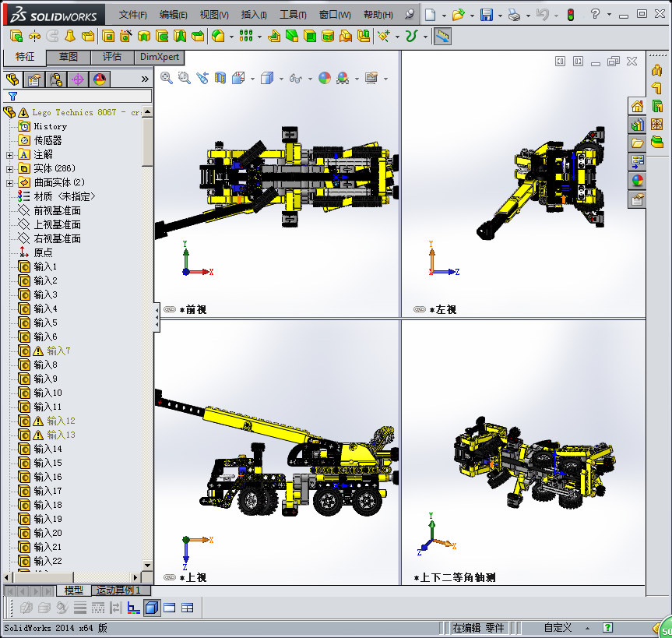
Task: Select the Lofted Boss feature icon
Action: [70, 37]
